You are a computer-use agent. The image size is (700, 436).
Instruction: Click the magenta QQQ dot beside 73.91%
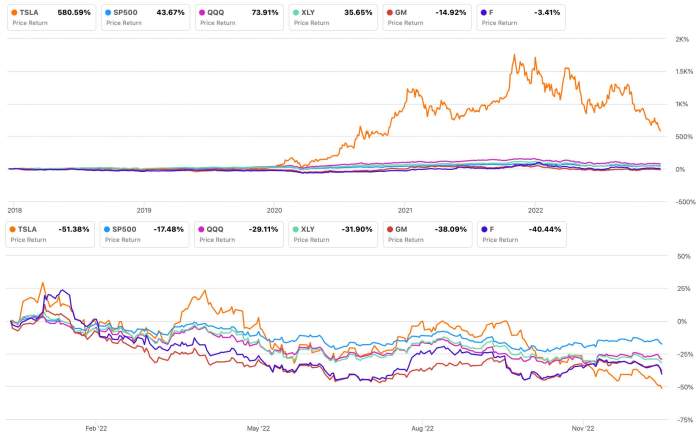pos(203,13)
